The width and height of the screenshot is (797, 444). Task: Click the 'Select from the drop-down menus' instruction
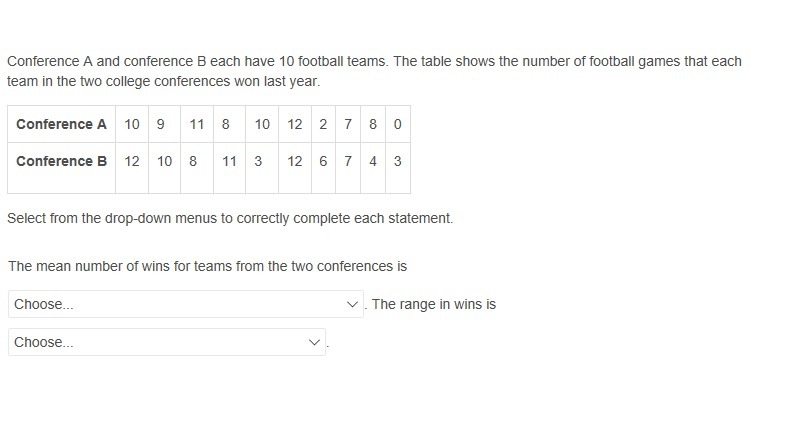230,218
